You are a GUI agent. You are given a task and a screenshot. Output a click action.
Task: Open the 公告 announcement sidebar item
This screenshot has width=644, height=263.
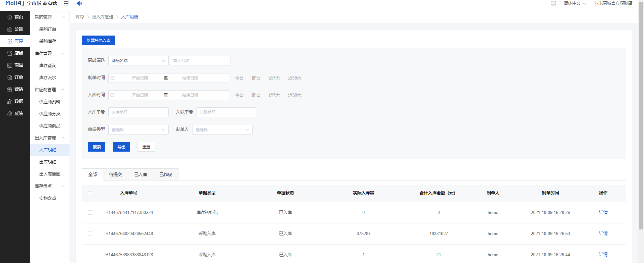pos(15,29)
